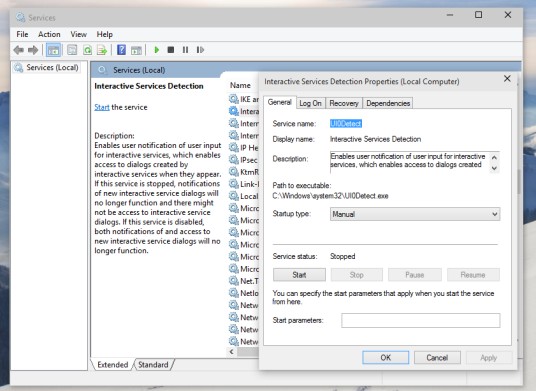Switch to the Standard view tab
This screenshot has width=536, height=391.
click(x=153, y=365)
